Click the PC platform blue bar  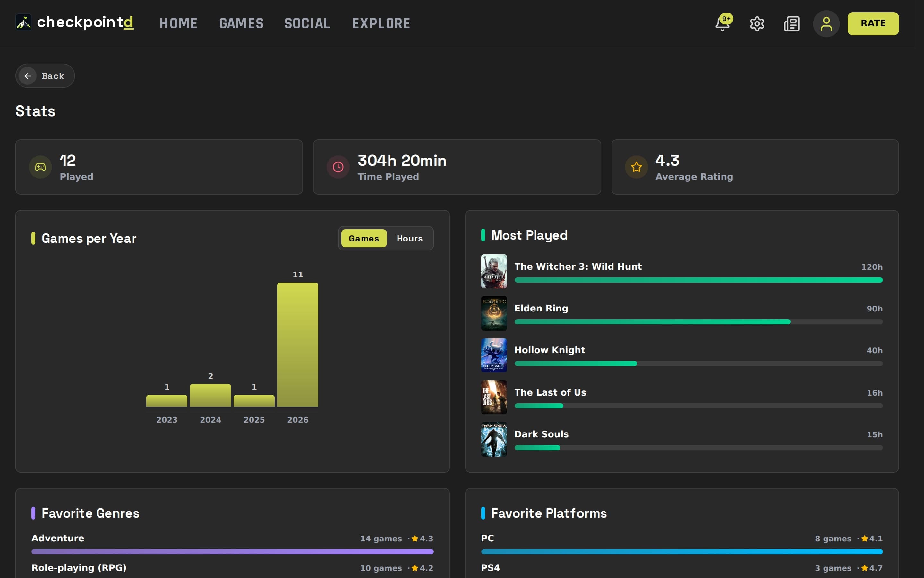coord(681,552)
